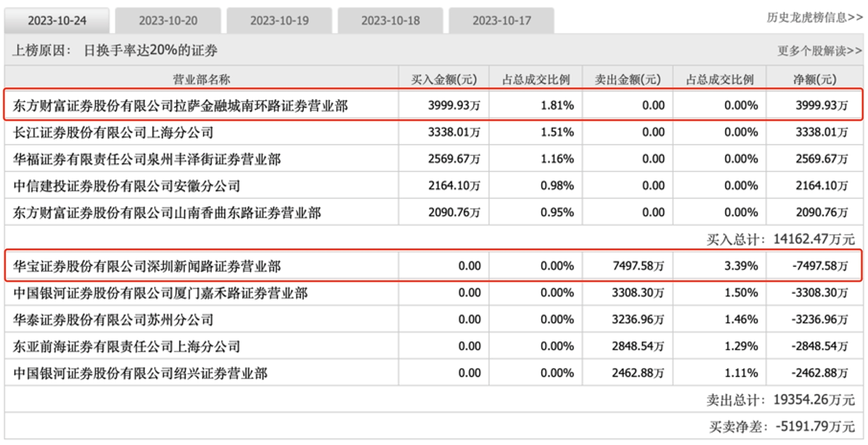This screenshot has height=445, width=868.
Task: Select the 2023-10-24 date tab
Action: (x=57, y=20)
